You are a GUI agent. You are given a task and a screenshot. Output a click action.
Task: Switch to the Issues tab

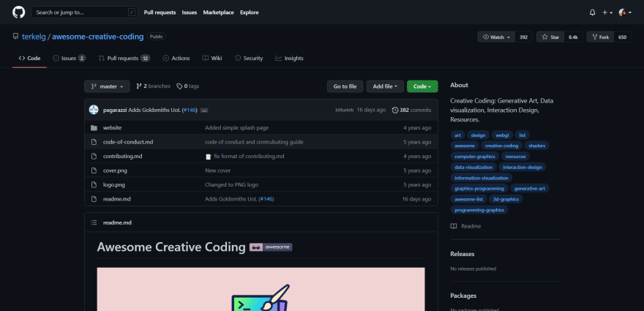(x=69, y=59)
